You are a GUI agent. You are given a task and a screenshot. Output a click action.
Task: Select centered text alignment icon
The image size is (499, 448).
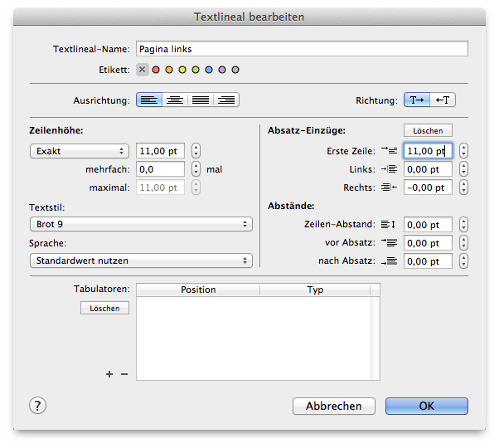pos(175,100)
